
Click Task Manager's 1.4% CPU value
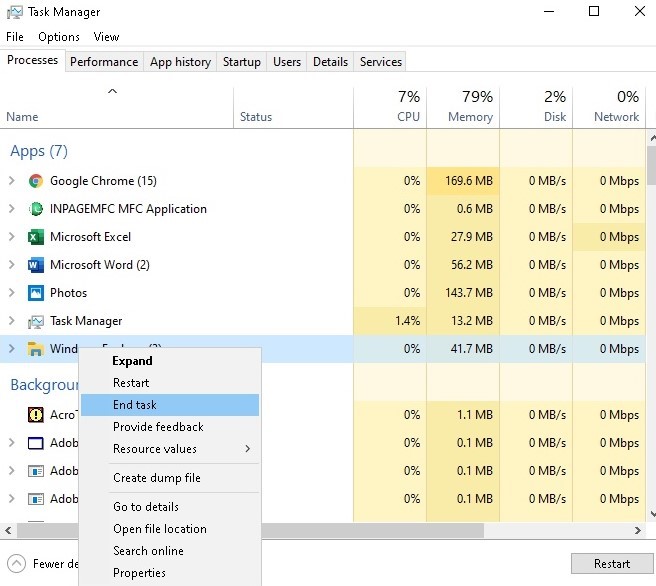click(x=407, y=321)
